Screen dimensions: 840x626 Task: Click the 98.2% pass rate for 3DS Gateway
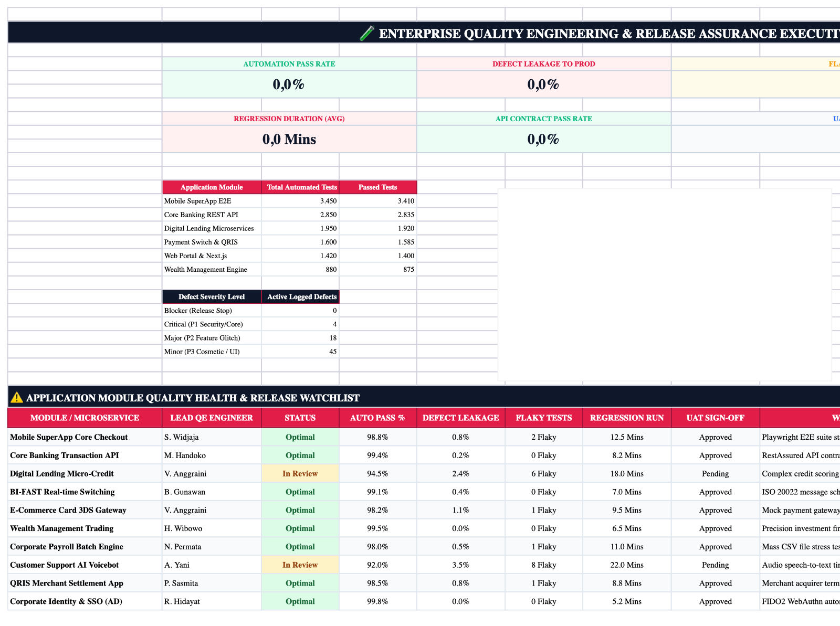click(x=378, y=511)
